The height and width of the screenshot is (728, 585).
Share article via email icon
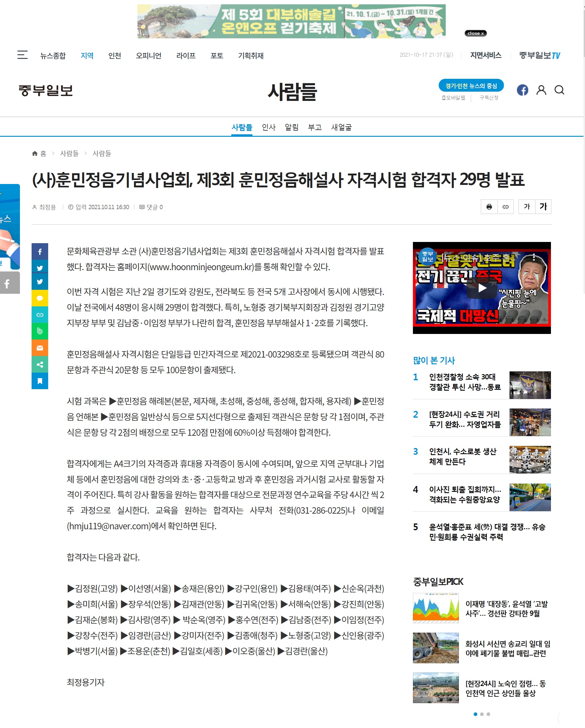click(x=40, y=348)
